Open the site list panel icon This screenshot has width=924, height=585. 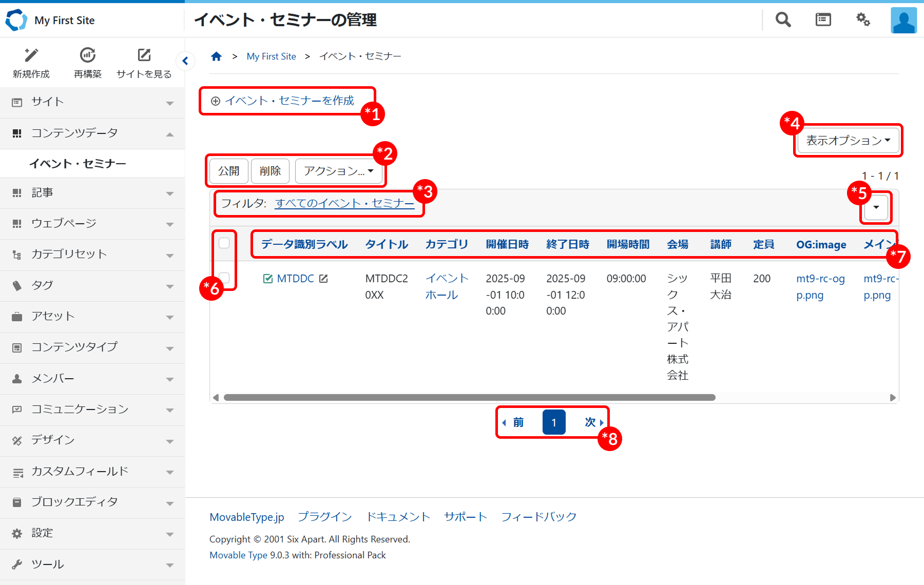click(823, 20)
